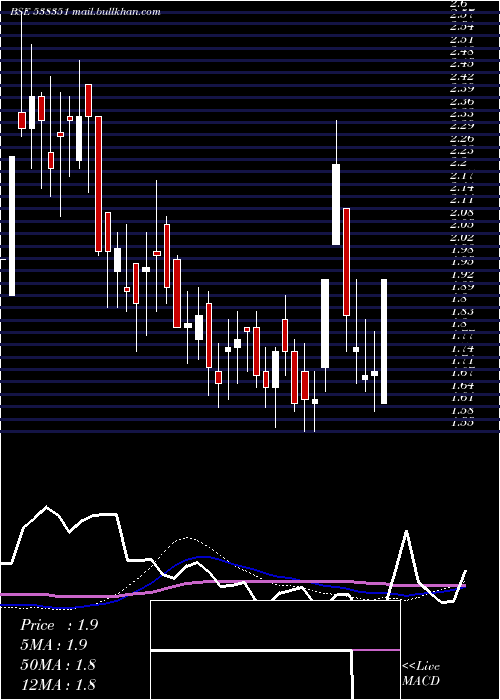This screenshot has height=700, width=500.
Task: Click the 'Price : 1.9' legend text
Action: [x=59, y=625]
